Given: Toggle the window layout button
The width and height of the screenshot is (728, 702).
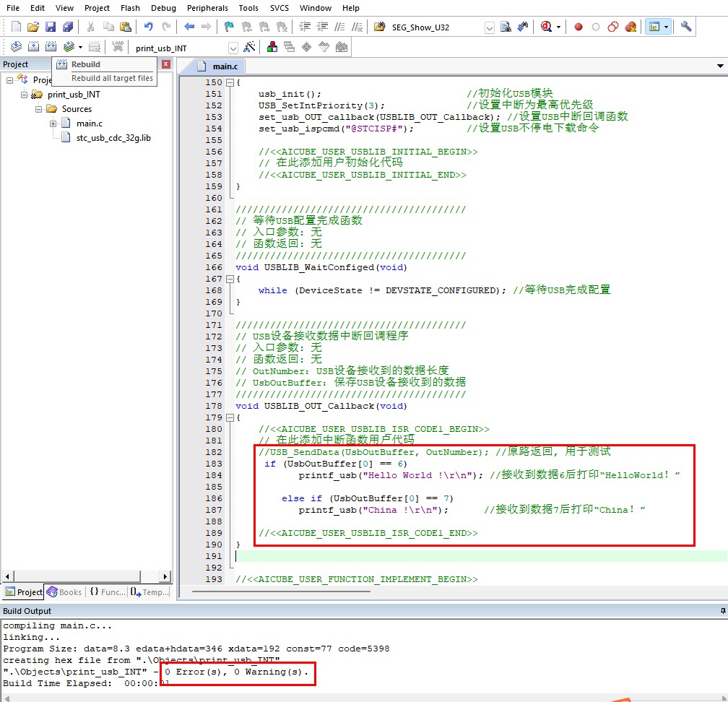Looking at the screenshot, I should [654, 27].
